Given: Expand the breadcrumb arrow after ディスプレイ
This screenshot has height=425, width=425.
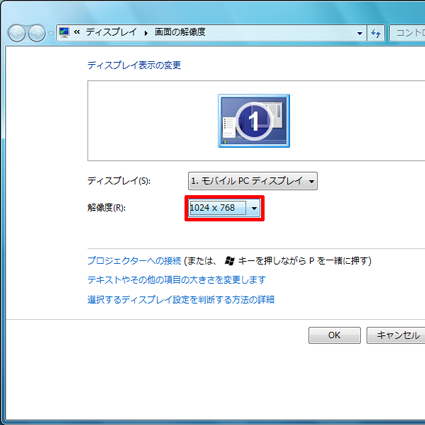Looking at the screenshot, I should 146,33.
